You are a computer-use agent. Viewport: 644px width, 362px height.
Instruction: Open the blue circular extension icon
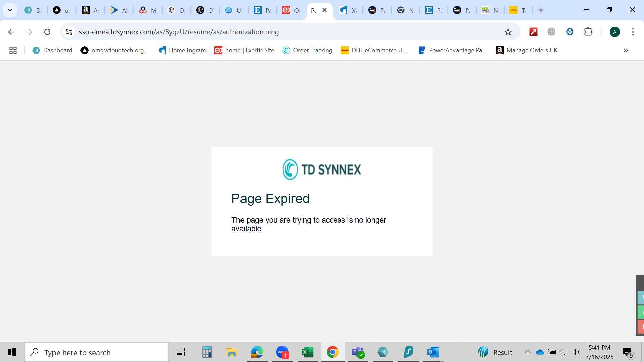point(570,32)
